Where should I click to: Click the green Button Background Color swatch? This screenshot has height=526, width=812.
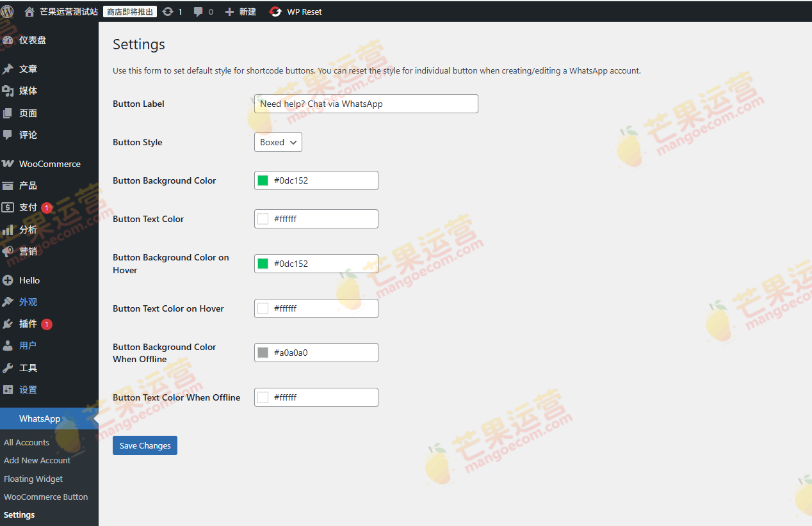tap(263, 180)
